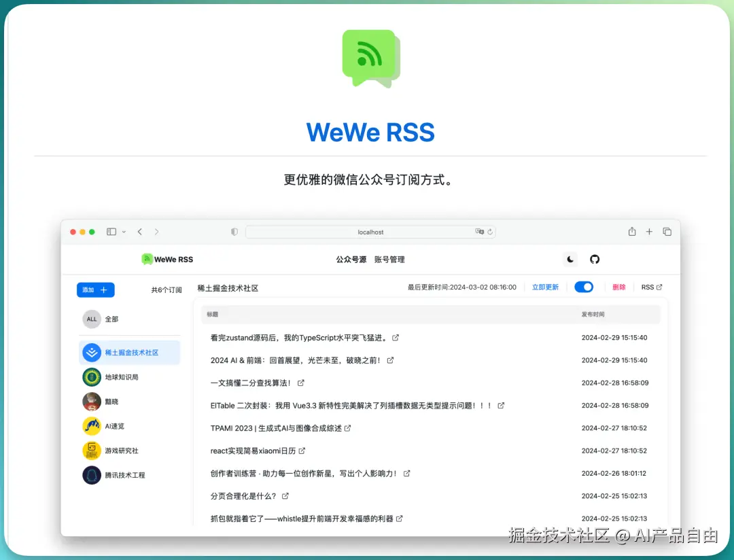Open the external link for 创作者训练营 article

tap(407, 474)
